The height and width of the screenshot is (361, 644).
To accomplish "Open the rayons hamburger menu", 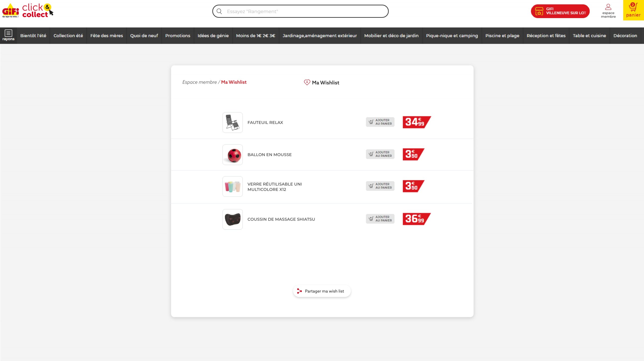I will (8, 35).
